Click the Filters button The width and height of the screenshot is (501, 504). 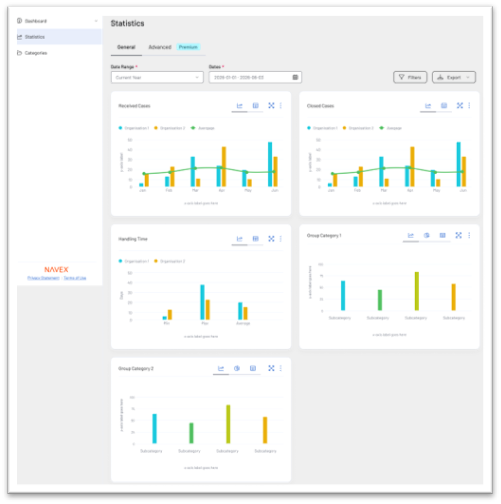point(410,77)
